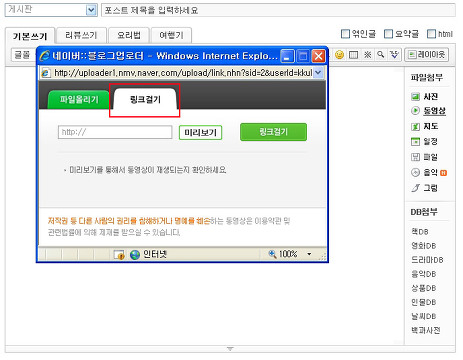Screen dimensions: 463x360
Task: Enable the 엮인글 checkbox
Action: click(x=345, y=34)
